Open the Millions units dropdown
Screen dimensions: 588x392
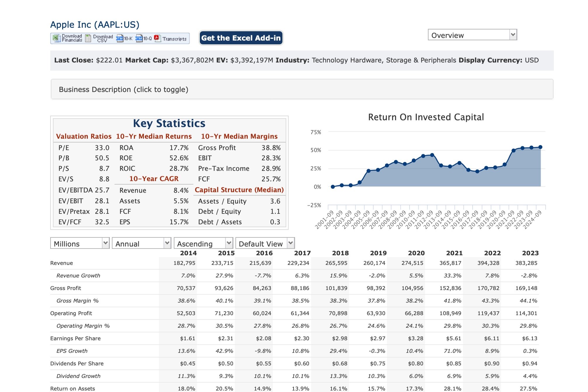tap(80, 243)
